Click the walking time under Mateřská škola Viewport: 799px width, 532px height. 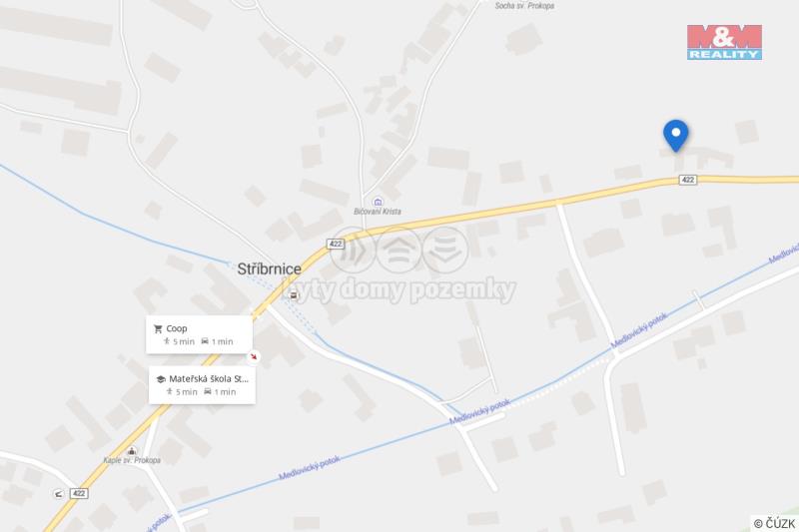click(182, 392)
